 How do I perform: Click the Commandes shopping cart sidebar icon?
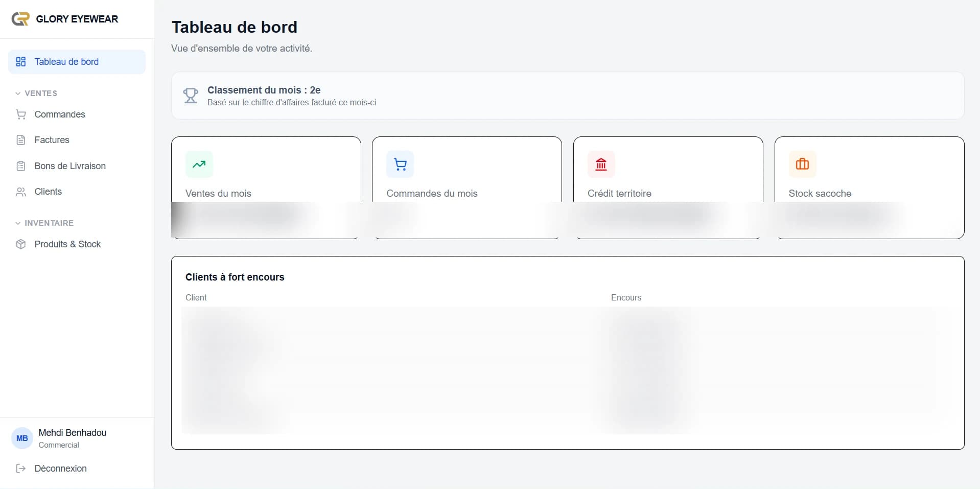point(21,114)
